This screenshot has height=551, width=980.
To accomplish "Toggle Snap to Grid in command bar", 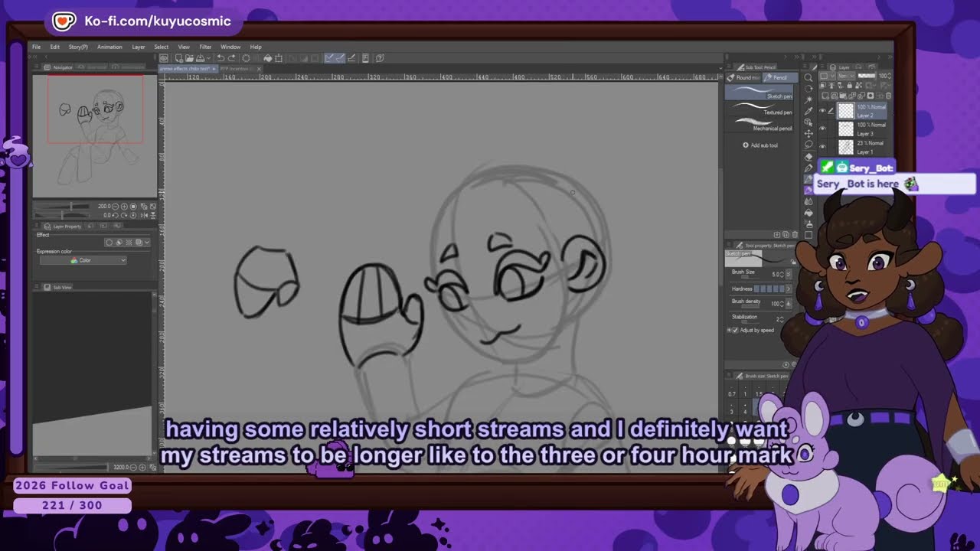I will [351, 58].
